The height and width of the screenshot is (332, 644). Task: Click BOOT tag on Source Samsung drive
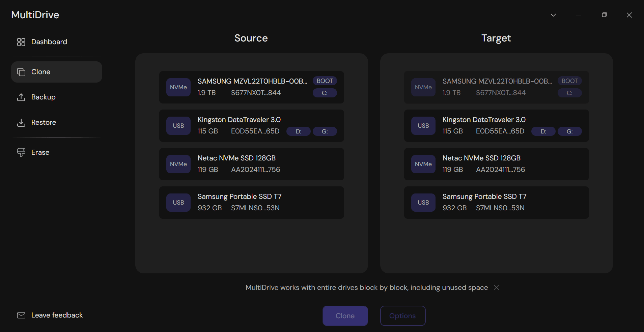pyautogui.click(x=325, y=81)
